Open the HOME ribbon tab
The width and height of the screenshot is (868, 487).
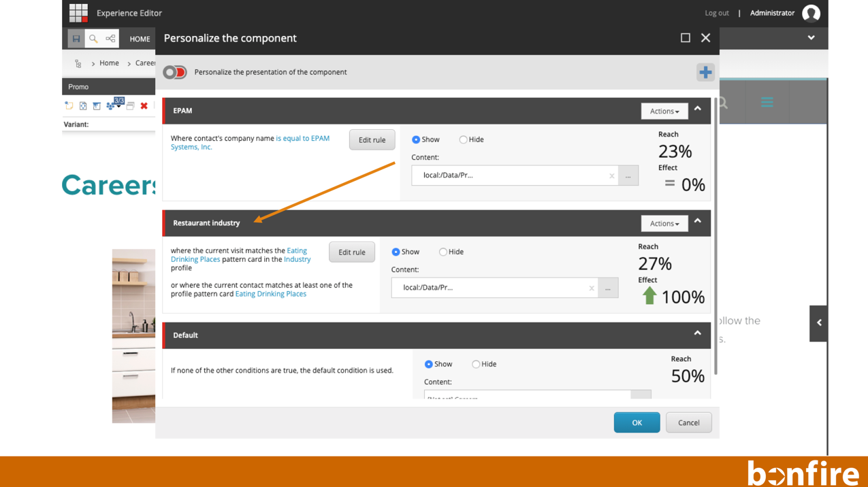pos(140,39)
